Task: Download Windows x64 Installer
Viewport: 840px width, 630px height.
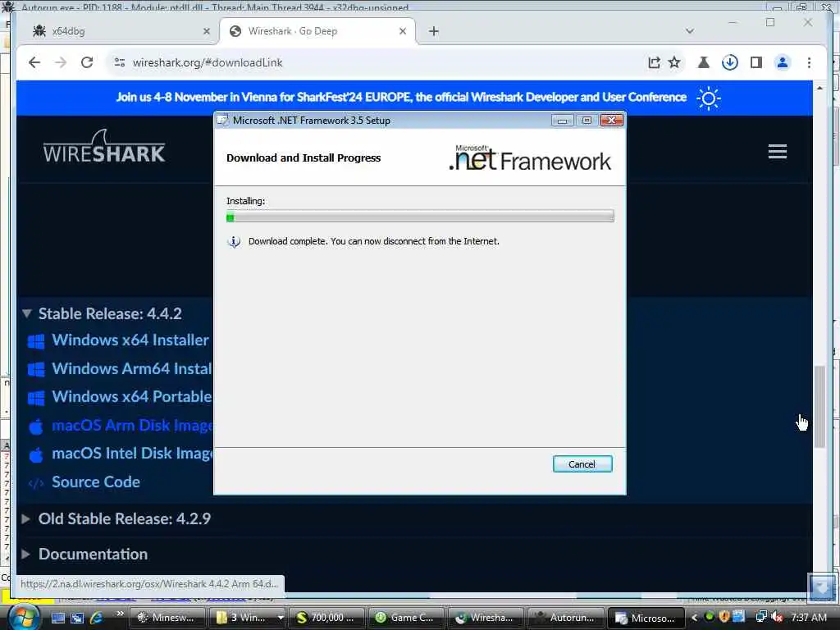Action: click(130, 340)
